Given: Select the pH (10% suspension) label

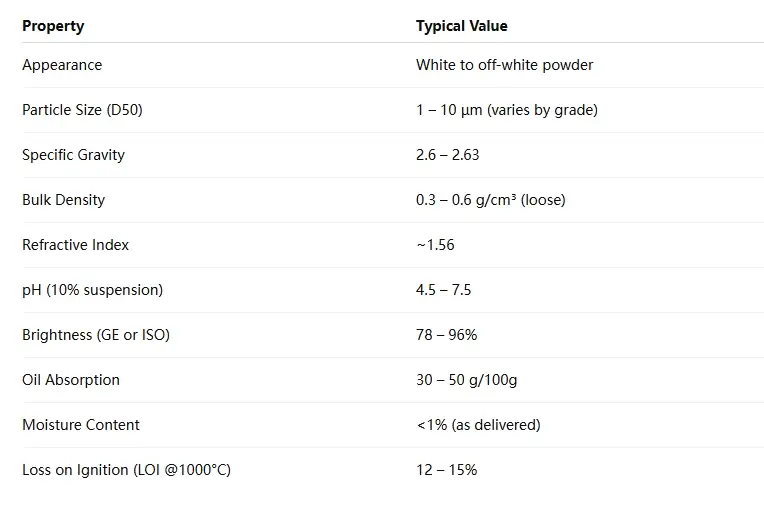Looking at the screenshot, I should tap(93, 290).
